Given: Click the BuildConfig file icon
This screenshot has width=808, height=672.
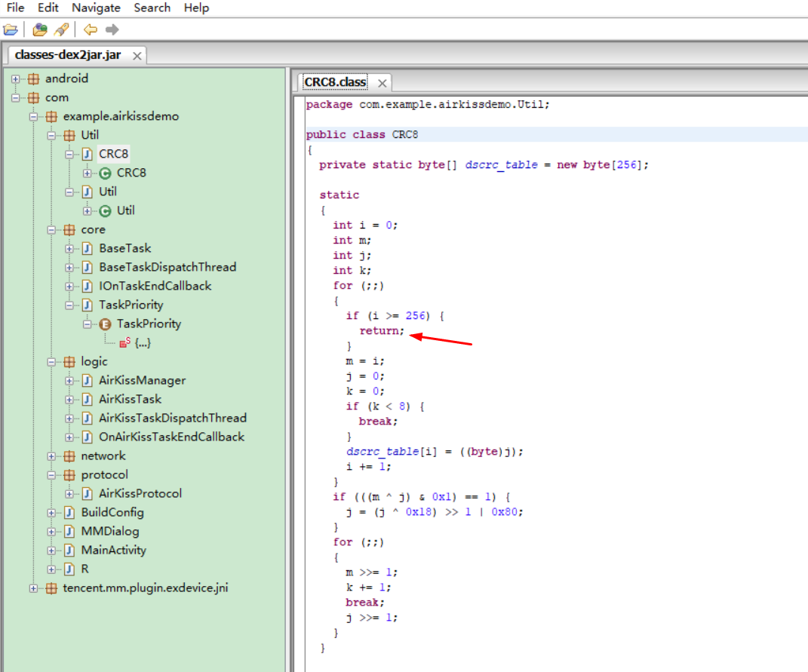Looking at the screenshot, I should pyautogui.click(x=69, y=513).
